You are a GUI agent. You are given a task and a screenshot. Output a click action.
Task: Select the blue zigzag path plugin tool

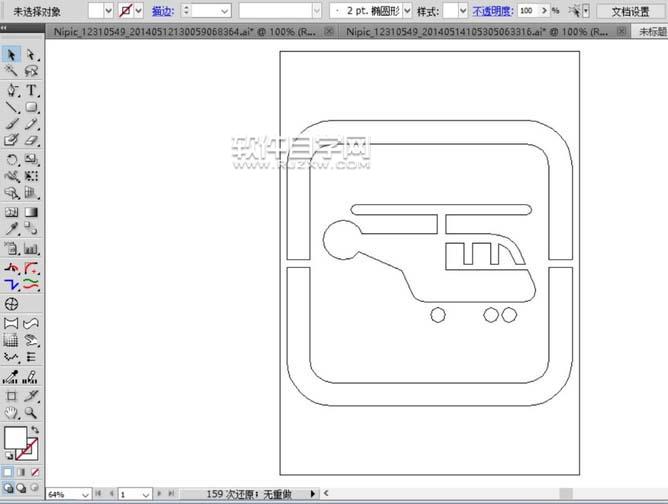12,284
